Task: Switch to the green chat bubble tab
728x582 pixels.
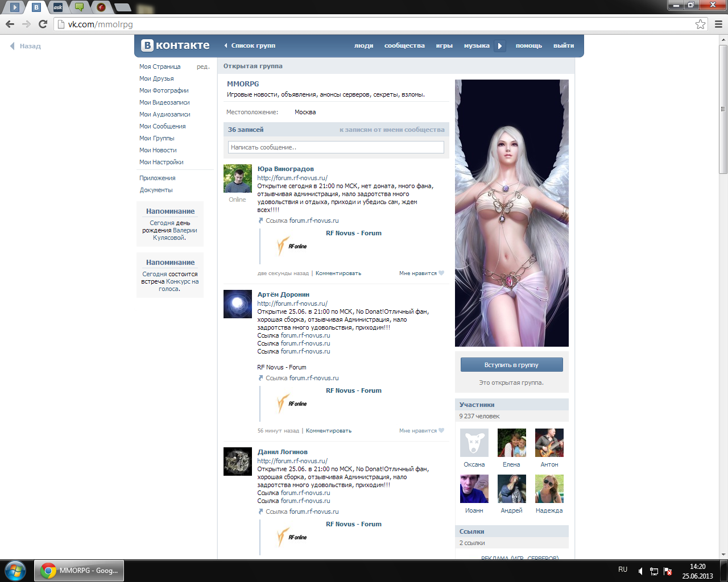Action: [x=79, y=7]
